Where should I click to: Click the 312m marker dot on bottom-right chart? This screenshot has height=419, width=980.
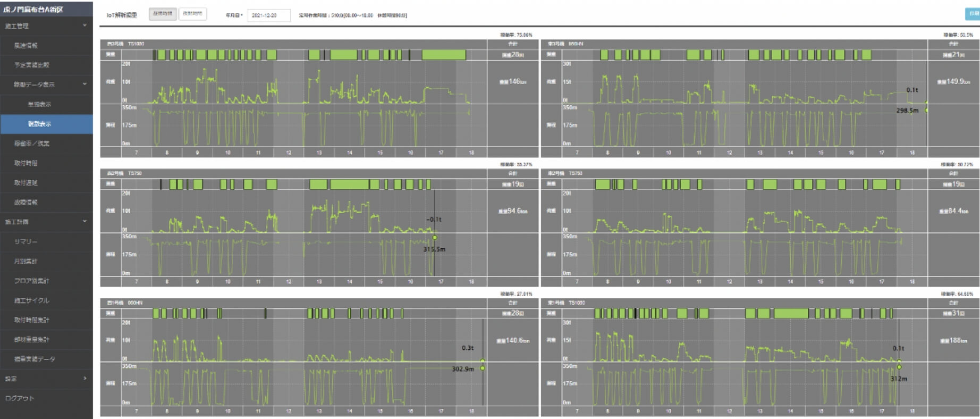899,367
